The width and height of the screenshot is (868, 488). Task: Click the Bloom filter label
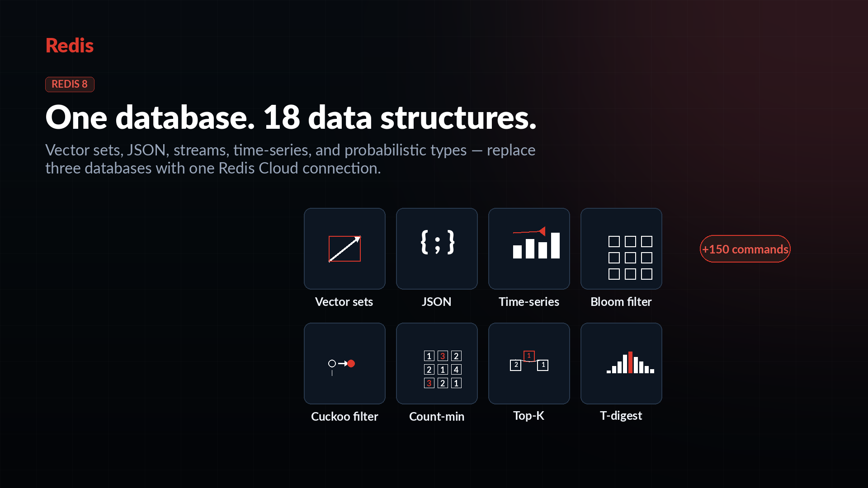pos(621,302)
